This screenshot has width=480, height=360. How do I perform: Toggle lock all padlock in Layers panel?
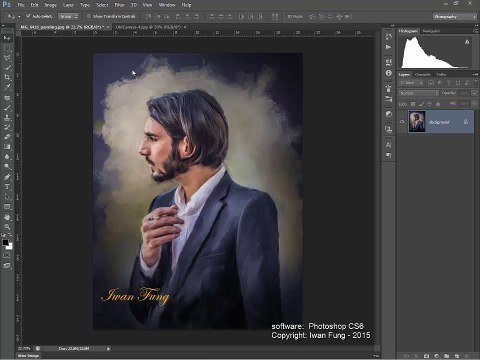pyautogui.click(x=438, y=104)
